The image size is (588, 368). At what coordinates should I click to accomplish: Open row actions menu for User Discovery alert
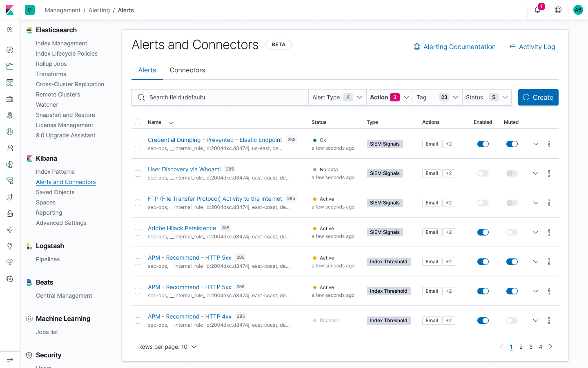click(549, 173)
